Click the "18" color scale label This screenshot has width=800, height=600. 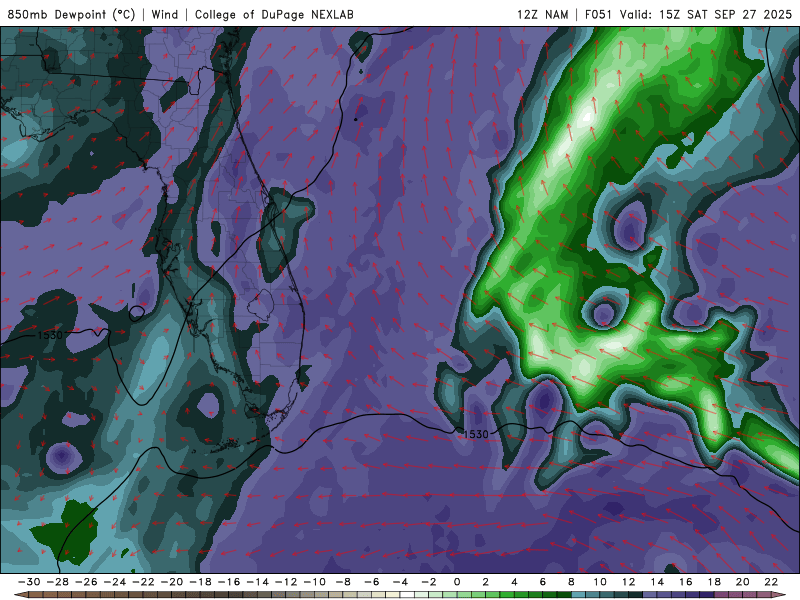(714, 582)
